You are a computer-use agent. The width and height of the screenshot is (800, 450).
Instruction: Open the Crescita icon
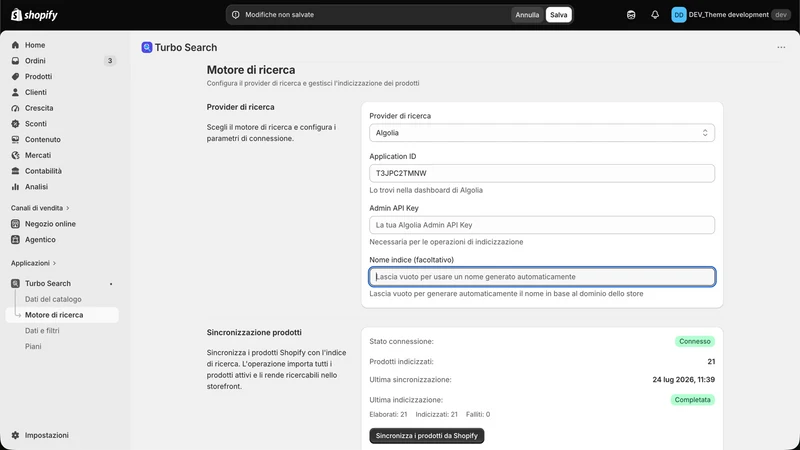[x=15, y=108]
